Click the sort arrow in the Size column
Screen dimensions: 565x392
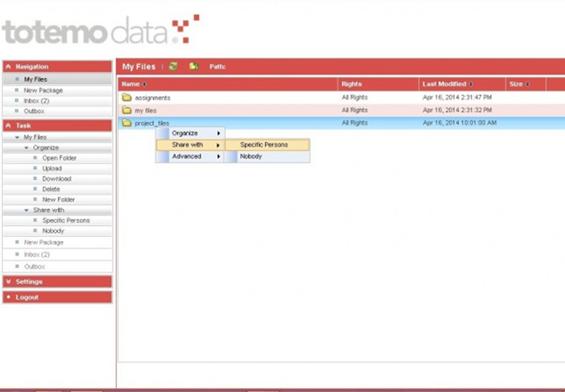(528, 84)
